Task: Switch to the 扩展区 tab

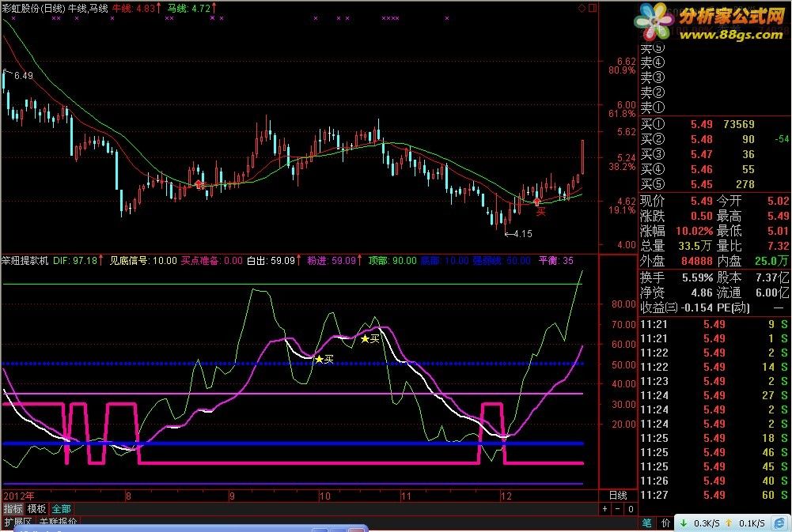Action: pyautogui.click(x=17, y=522)
